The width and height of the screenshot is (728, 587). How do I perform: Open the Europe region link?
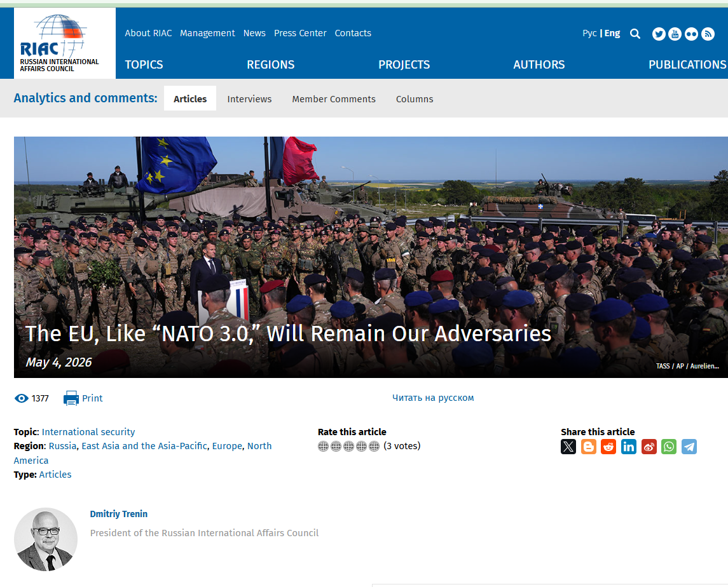[x=227, y=446]
